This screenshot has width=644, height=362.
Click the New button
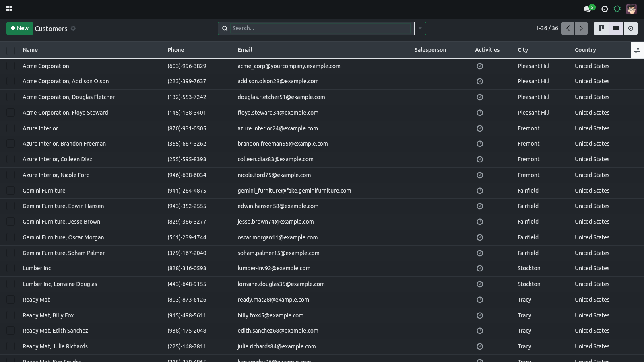[20, 28]
